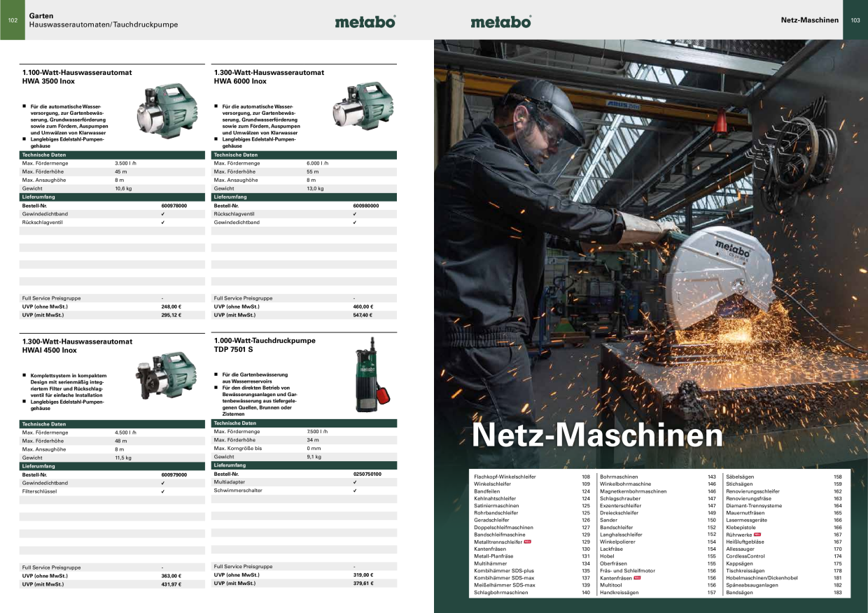Select price 379,61 €
The image size is (868, 613).
pyautogui.click(x=363, y=583)
